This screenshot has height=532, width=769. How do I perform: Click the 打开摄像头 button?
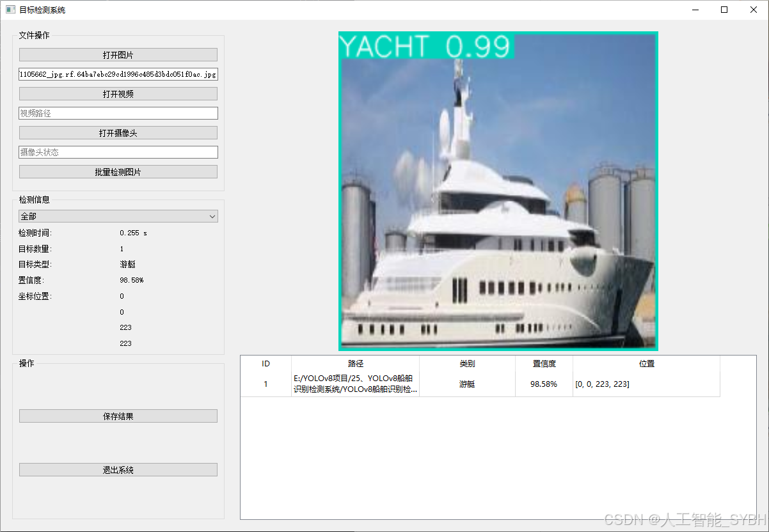pos(118,133)
